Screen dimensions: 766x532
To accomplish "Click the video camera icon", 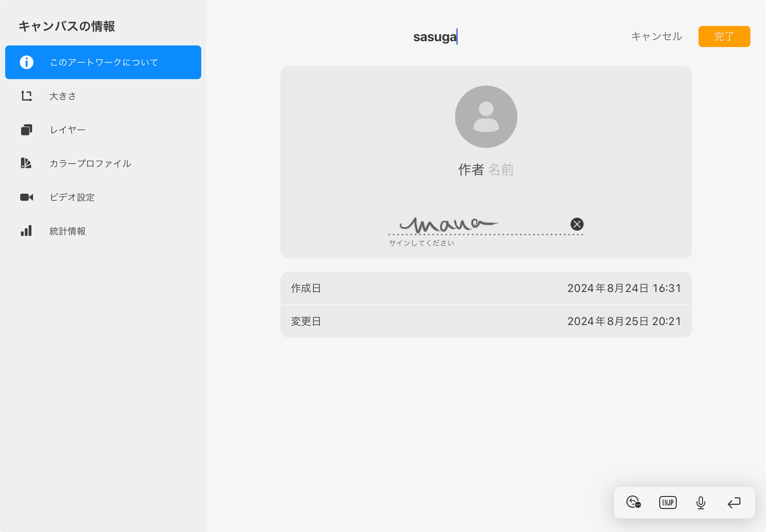I will pyautogui.click(x=26, y=197).
